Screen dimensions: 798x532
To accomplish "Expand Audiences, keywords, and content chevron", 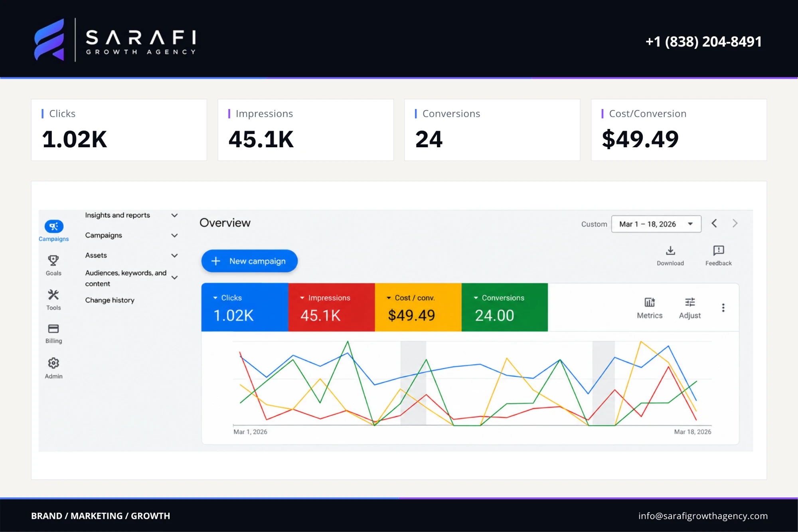I will 174,277.
